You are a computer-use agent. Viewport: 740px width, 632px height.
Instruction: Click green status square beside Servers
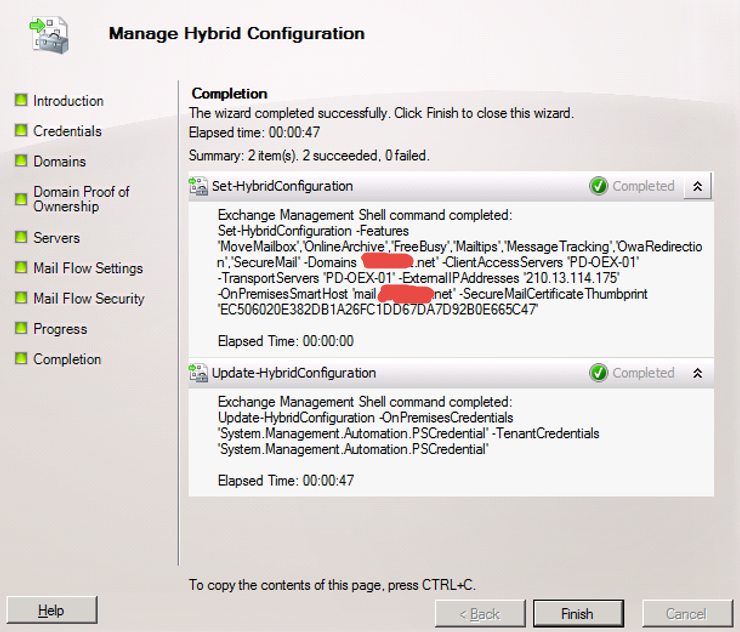[x=20, y=237]
